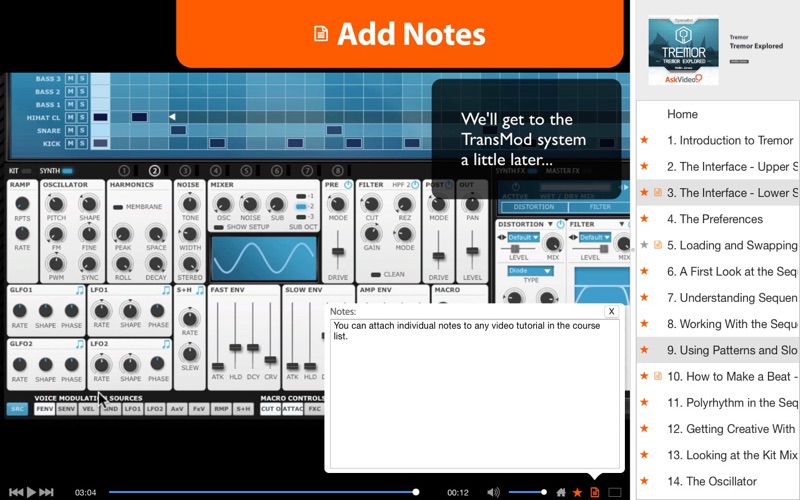
Task: Open lesson 14. The Oscillator
Action: (712, 481)
